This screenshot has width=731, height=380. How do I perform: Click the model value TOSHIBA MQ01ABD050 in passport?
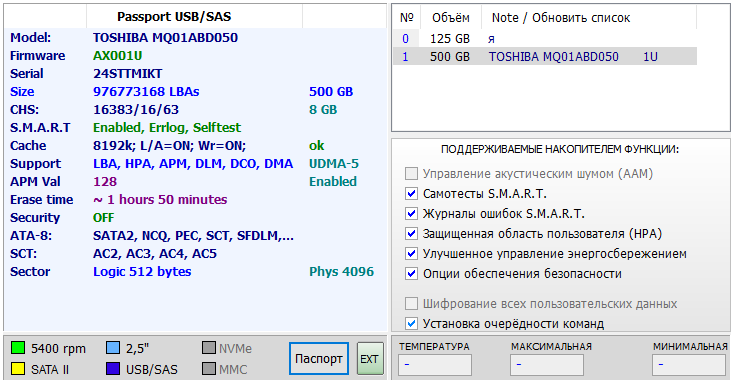165,38
